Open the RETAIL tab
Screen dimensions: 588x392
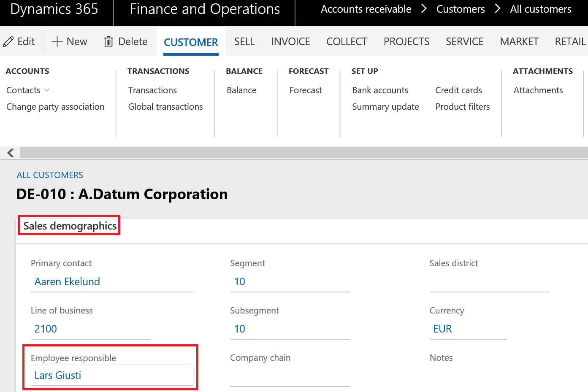[570, 42]
